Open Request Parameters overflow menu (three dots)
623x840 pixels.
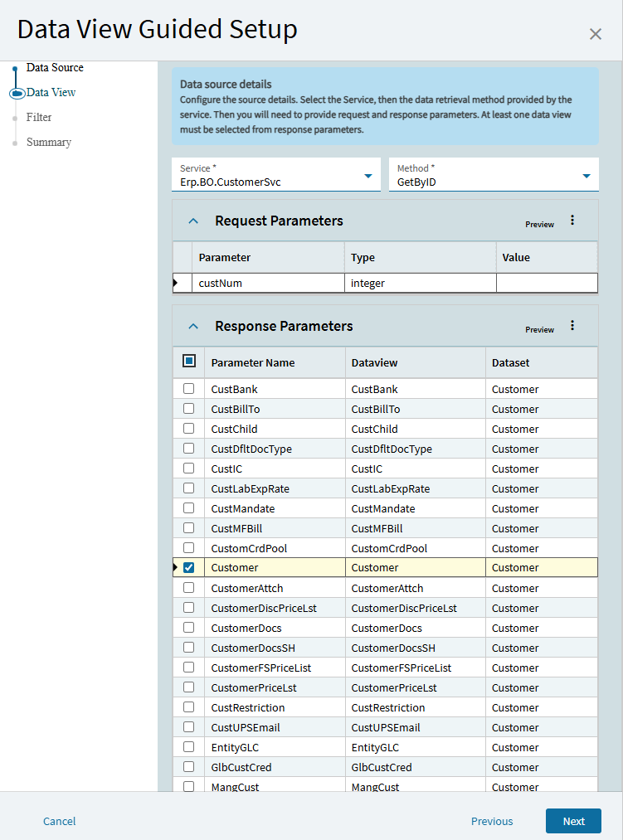click(572, 221)
